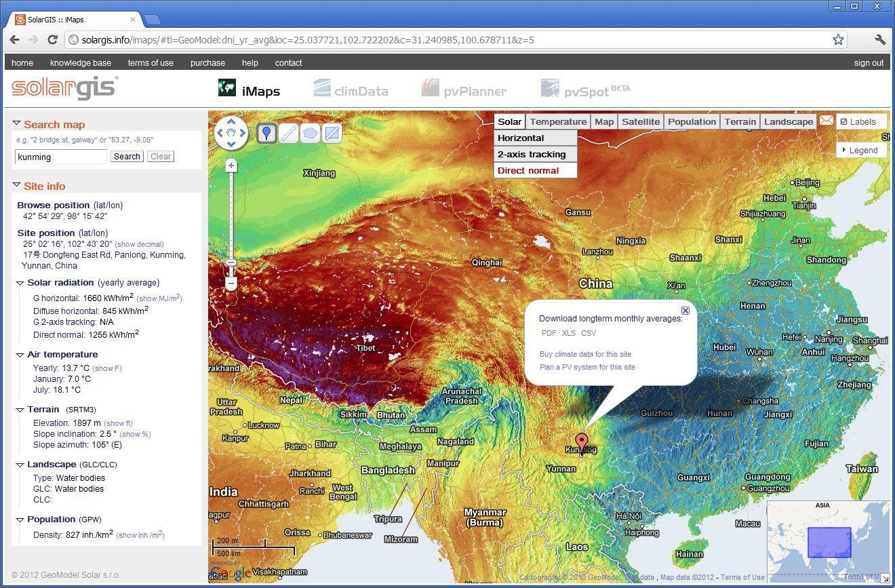Switch to the Temperature map layer
The width and height of the screenshot is (895, 588).
pos(558,122)
